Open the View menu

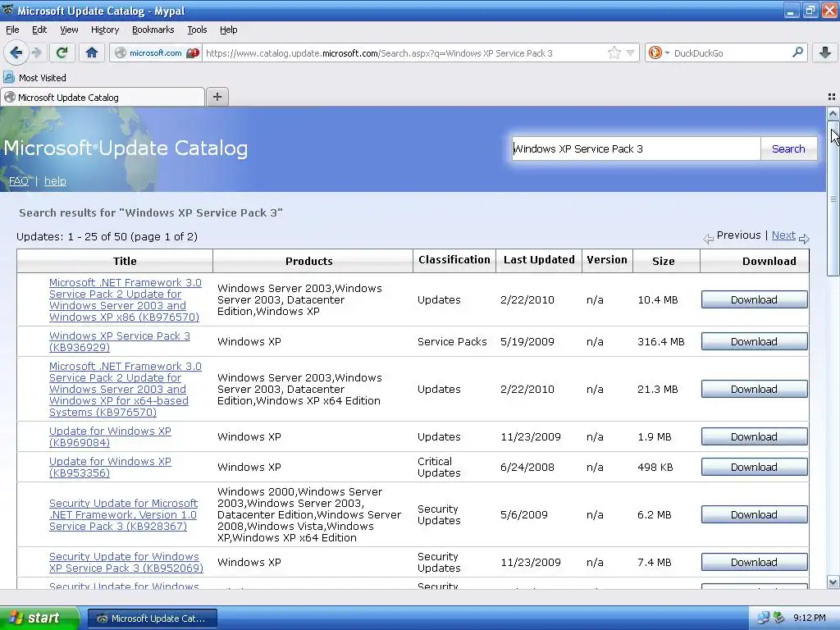point(69,30)
